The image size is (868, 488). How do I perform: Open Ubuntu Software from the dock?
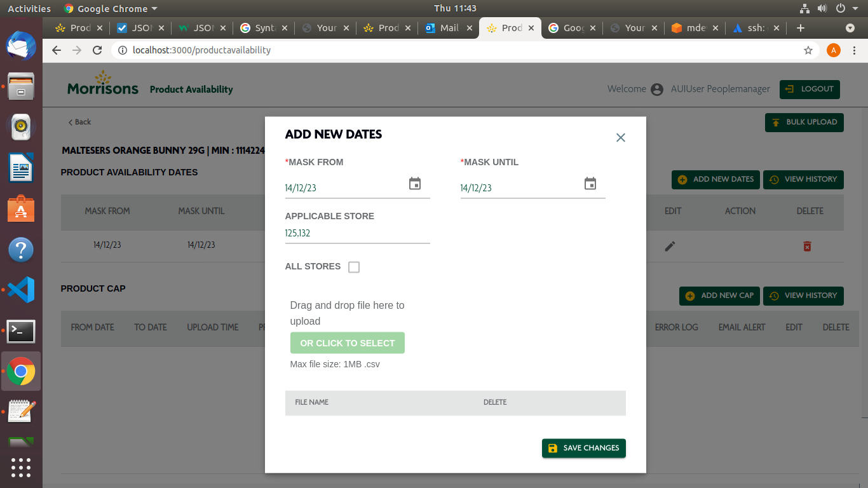(x=21, y=208)
